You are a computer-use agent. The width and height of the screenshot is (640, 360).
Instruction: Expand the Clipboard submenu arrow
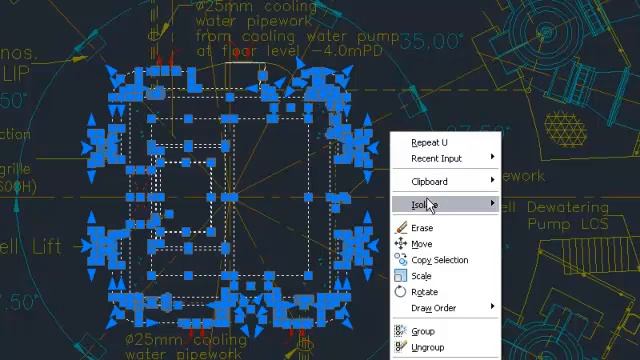pyautogui.click(x=492, y=180)
